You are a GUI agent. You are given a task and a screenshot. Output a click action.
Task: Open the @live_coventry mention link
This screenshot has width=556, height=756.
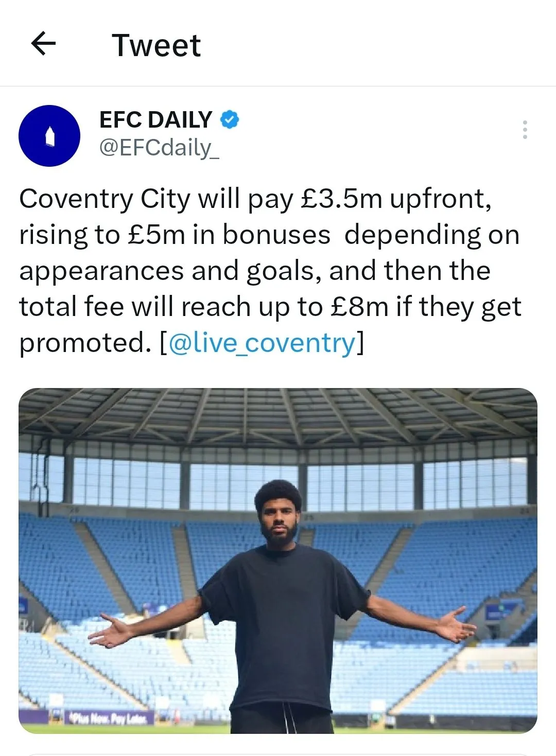tap(262, 343)
